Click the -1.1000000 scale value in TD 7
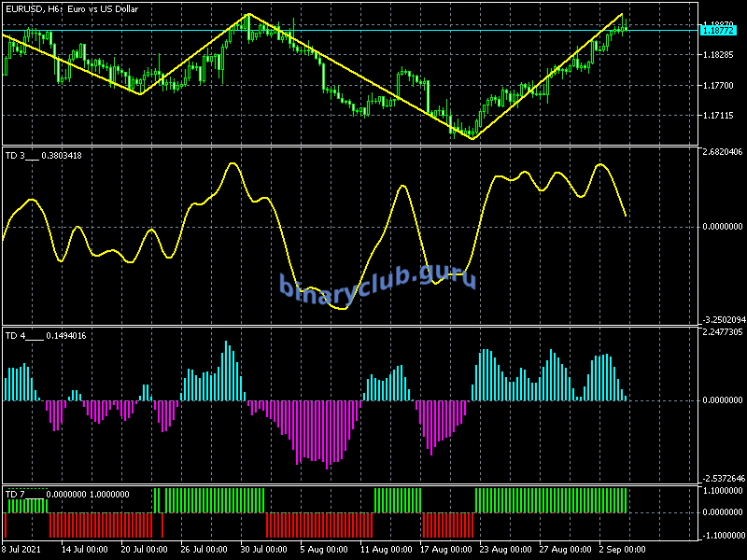Image resolution: width=747 pixels, height=560 pixels. [722, 535]
